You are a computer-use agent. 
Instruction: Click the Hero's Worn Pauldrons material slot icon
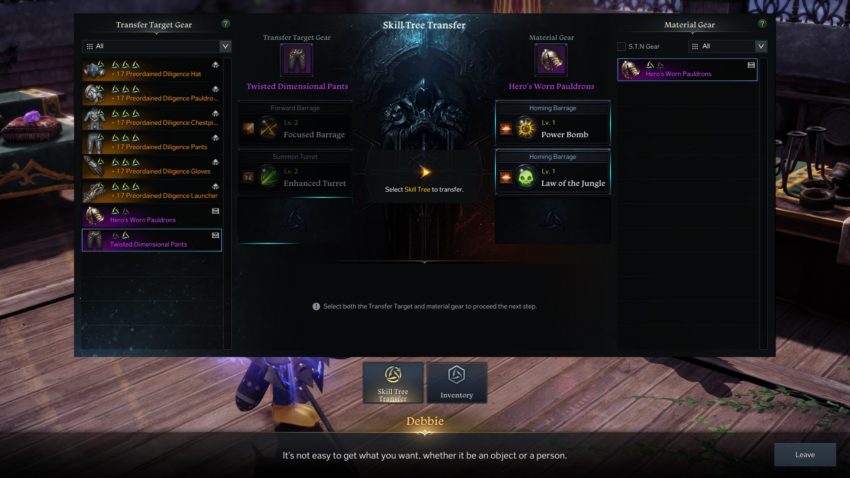[x=551, y=60]
